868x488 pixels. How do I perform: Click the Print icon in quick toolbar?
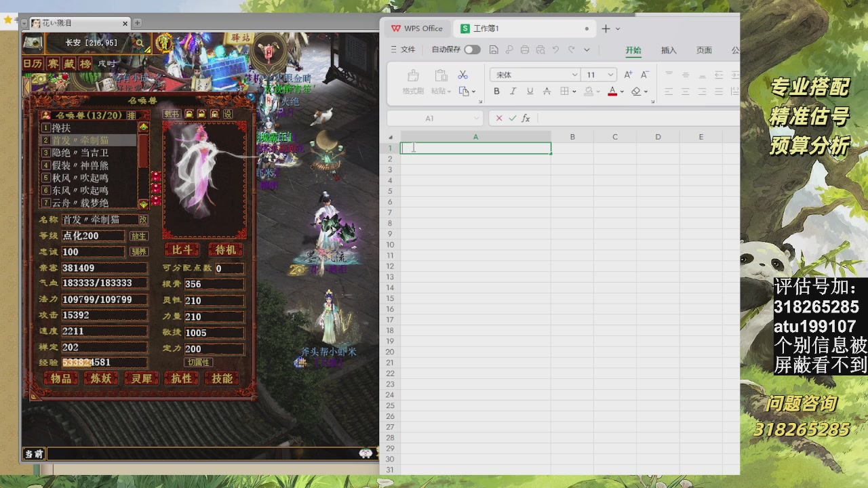(525, 49)
